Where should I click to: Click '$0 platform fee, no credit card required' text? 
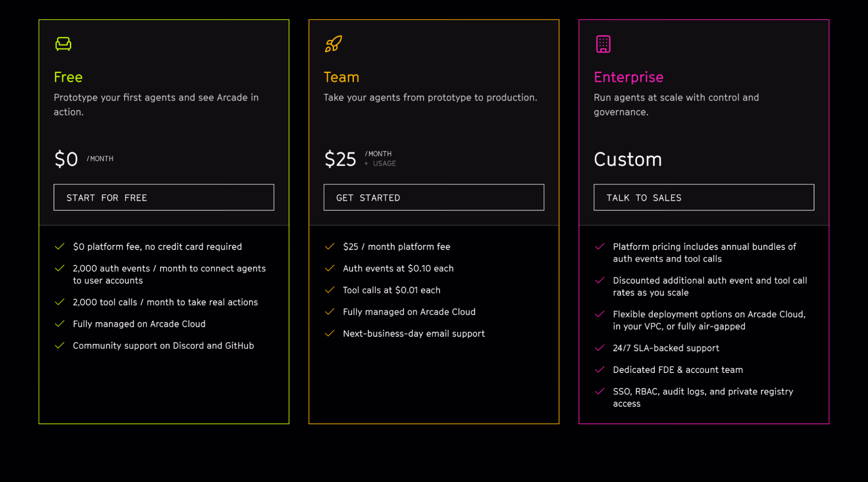point(157,247)
